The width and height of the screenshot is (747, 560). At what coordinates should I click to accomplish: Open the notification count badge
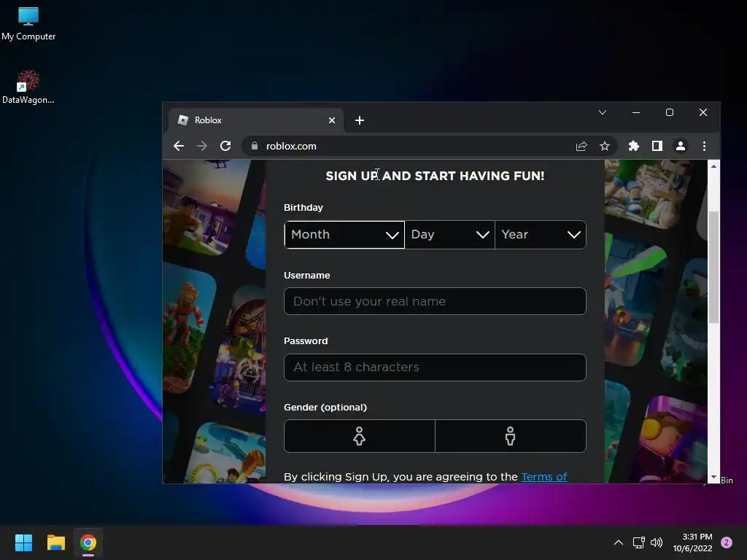pyautogui.click(x=727, y=542)
